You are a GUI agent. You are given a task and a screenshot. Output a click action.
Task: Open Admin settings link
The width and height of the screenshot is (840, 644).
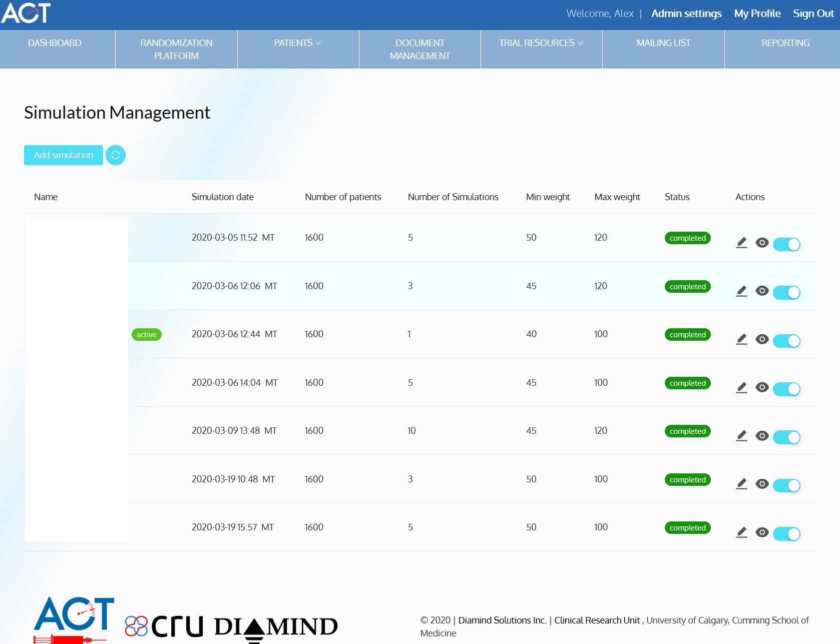point(686,14)
